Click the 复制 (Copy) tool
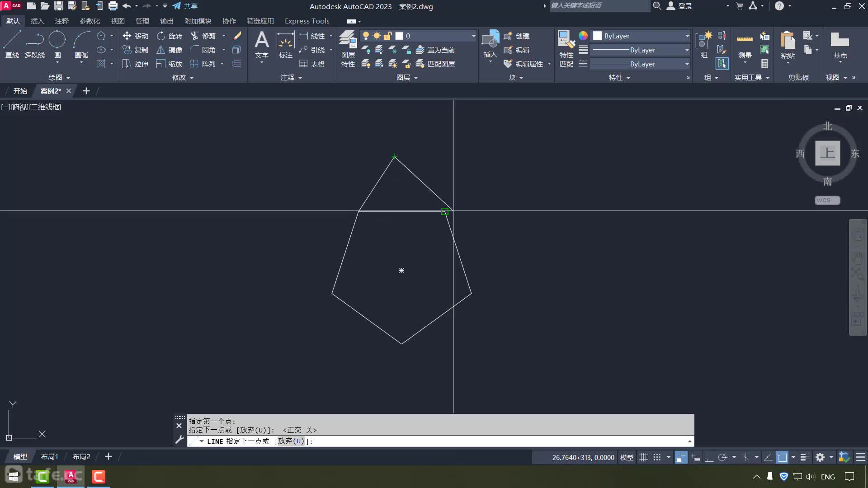Image resolution: width=868 pixels, height=488 pixels. click(135, 50)
